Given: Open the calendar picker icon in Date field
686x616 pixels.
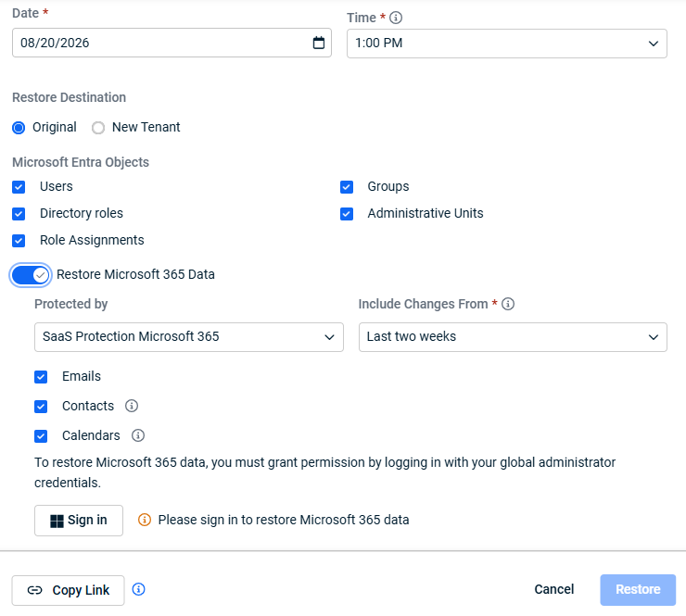Looking at the screenshot, I should pos(319,43).
